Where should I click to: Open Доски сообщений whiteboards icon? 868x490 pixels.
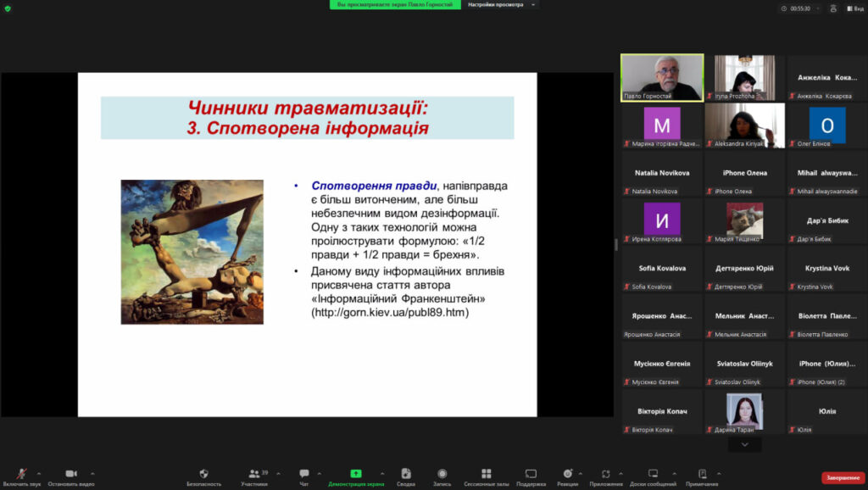coord(653,475)
